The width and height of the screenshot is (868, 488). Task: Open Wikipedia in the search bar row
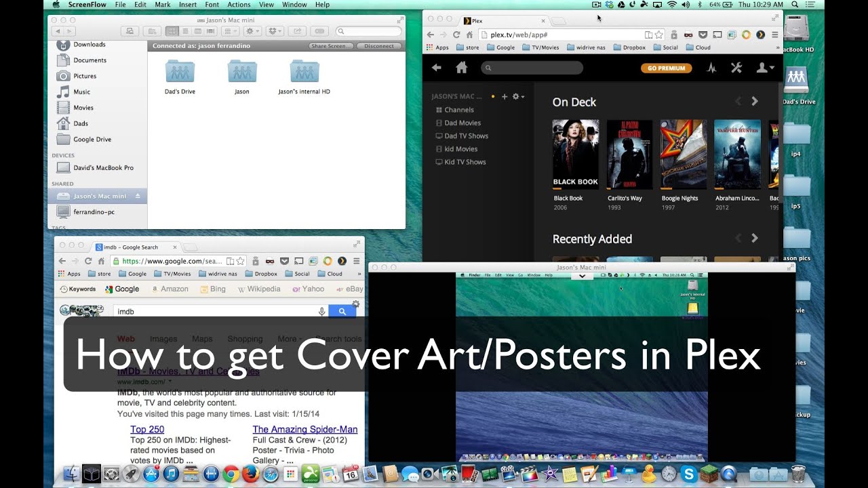tap(259, 289)
